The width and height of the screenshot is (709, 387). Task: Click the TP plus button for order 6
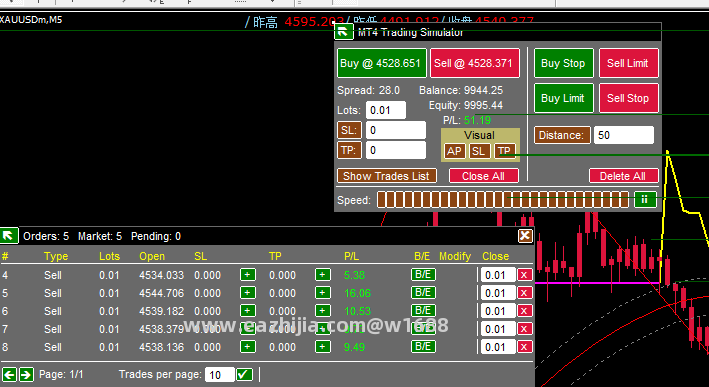tap(322, 311)
